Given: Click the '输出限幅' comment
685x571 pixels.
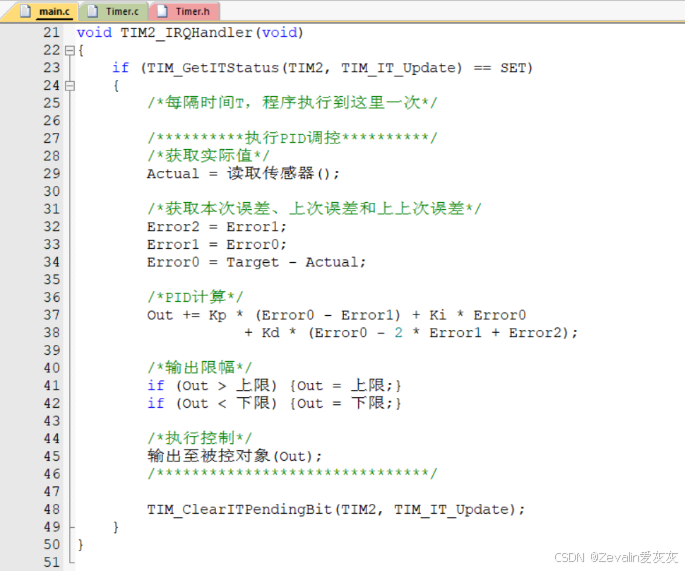Looking at the screenshot, I should (199, 367).
